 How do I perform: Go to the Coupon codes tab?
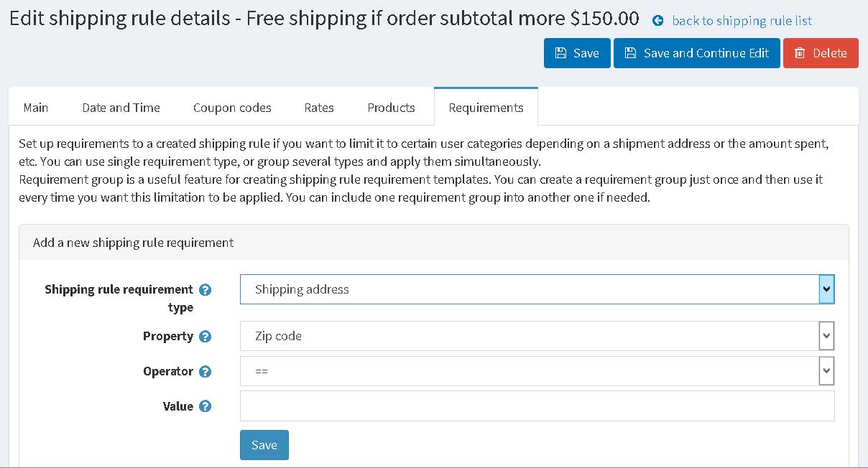(232, 108)
